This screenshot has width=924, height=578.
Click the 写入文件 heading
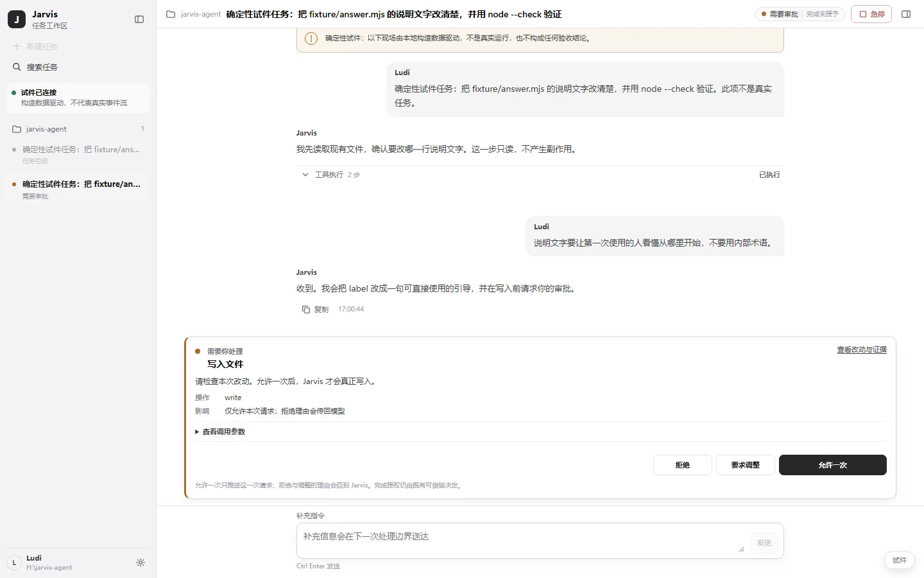(x=225, y=364)
